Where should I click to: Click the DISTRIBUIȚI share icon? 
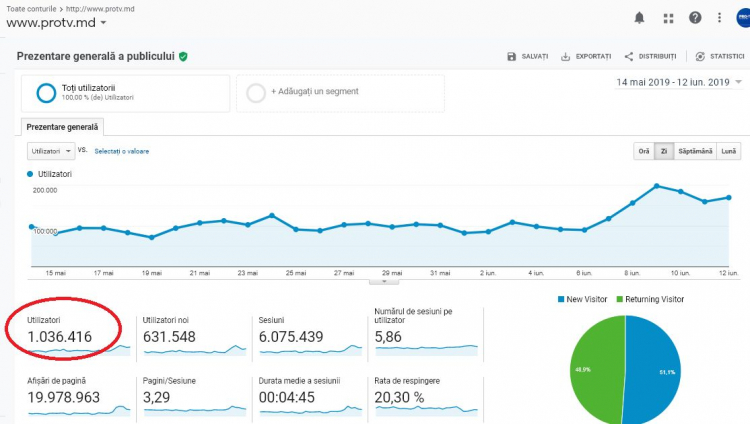pyautogui.click(x=629, y=56)
